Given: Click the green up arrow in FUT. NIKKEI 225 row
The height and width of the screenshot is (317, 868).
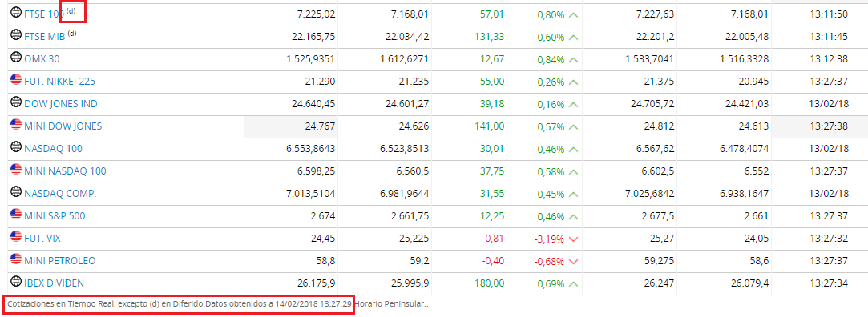Looking at the screenshot, I should [573, 82].
